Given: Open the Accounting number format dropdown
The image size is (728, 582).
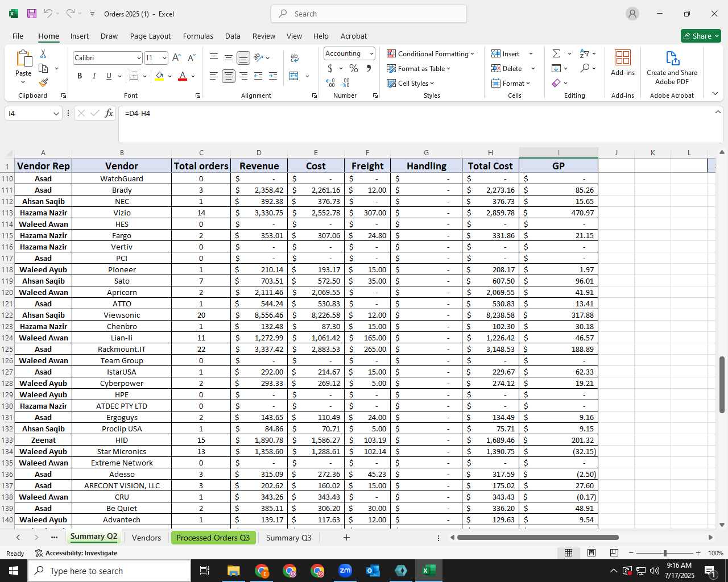Looking at the screenshot, I should pos(371,53).
